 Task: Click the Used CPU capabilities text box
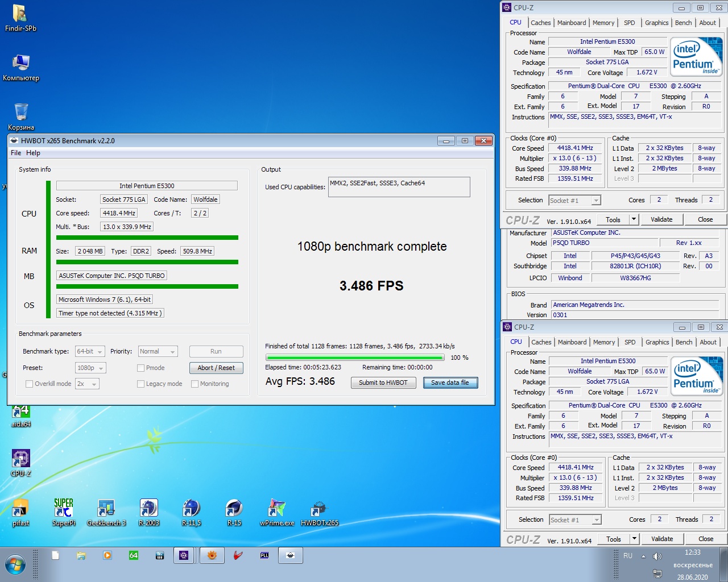coord(399,186)
